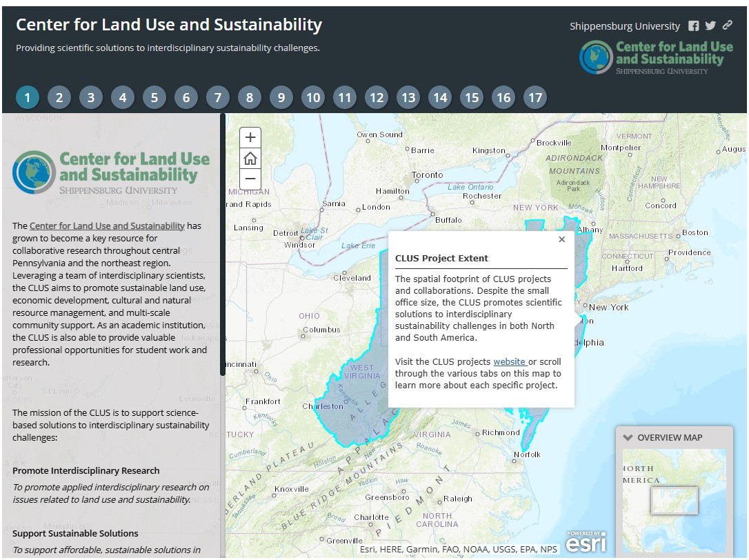Click the CLUS logo in header
Viewport: 749px width, 560px height.
click(656, 57)
